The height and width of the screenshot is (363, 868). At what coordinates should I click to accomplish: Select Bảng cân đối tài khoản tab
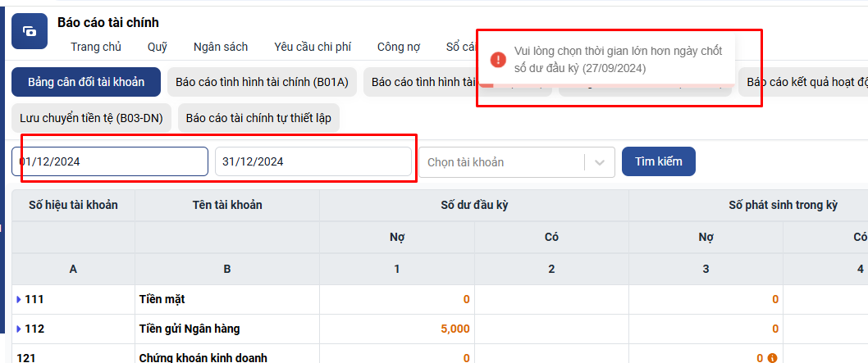click(x=86, y=82)
